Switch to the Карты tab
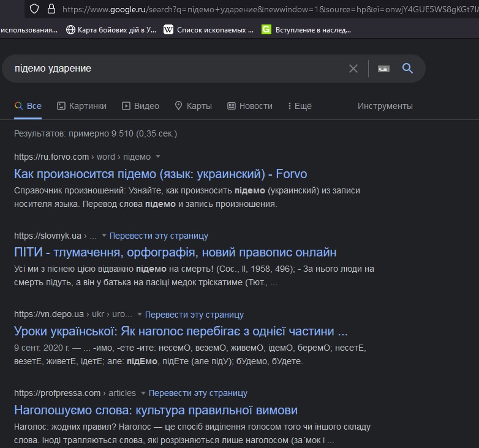The height and width of the screenshot is (448, 479). point(193,106)
